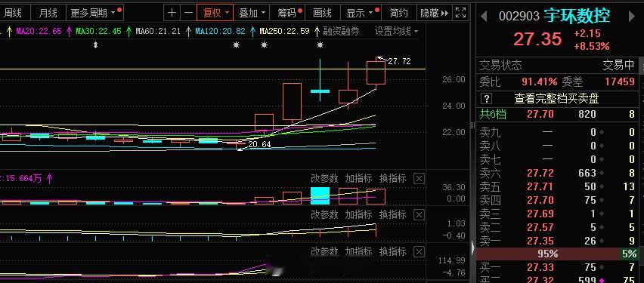Click 查看完整档买卖盘 link

pyautogui.click(x=556, y=98)
